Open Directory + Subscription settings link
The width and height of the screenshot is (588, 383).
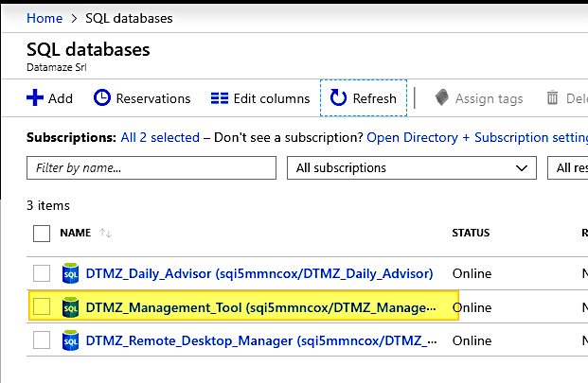[x=477, y=137]
